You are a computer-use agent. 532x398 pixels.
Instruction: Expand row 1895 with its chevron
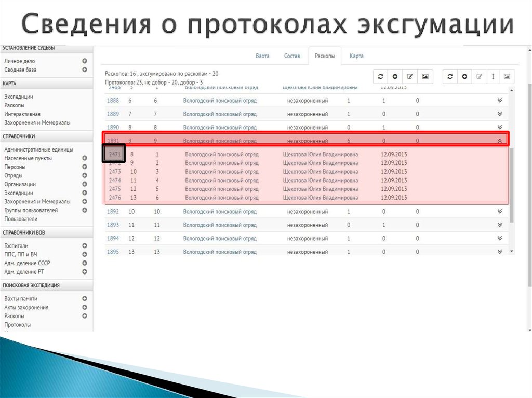click(x=499, y=252)
